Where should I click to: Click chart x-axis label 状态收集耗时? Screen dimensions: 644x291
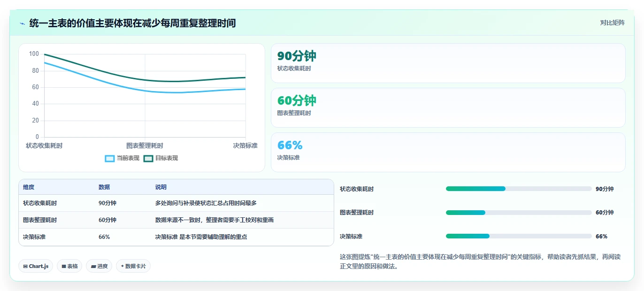tap(44, 145)
